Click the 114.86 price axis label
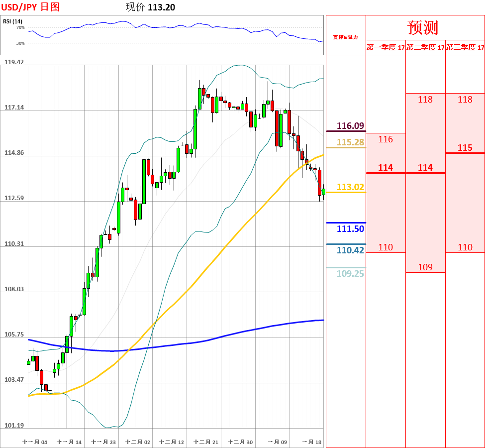 pyautogui.click(x=14, y=153)
